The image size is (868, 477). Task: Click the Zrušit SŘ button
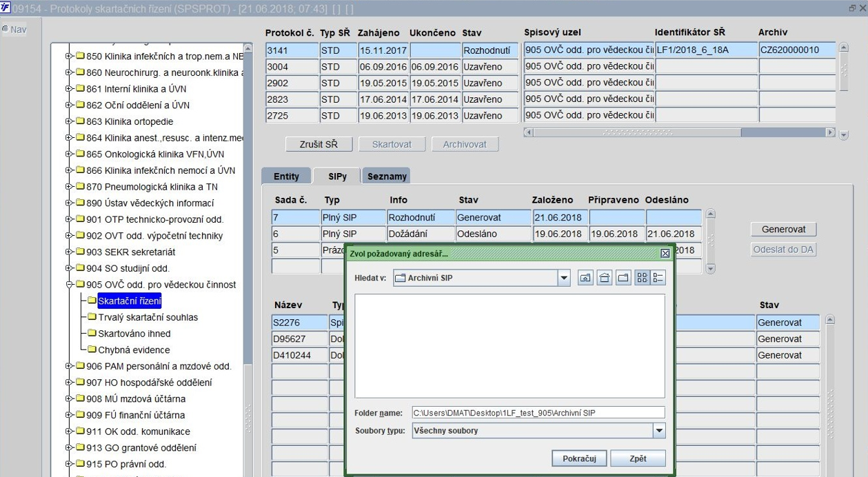click(x=319, y=144)
